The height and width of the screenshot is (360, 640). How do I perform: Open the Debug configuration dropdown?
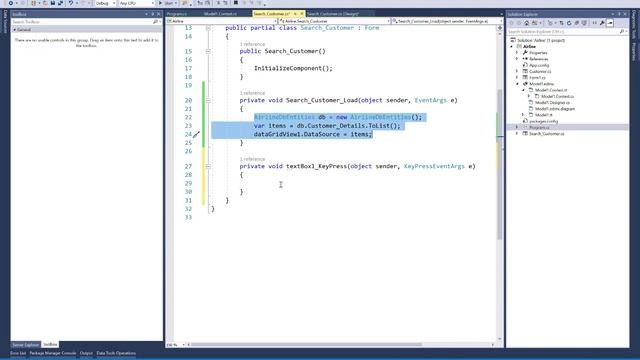point(105,3)
